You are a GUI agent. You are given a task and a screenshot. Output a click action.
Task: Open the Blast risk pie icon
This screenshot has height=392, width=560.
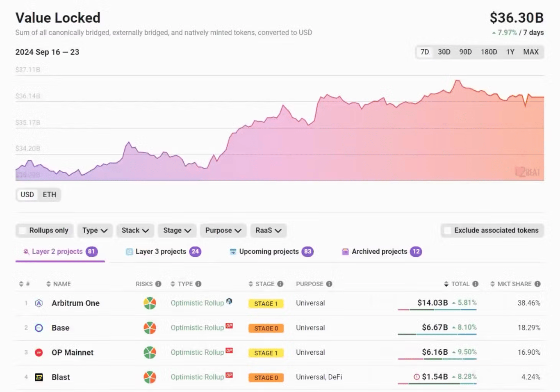(150, 377)
